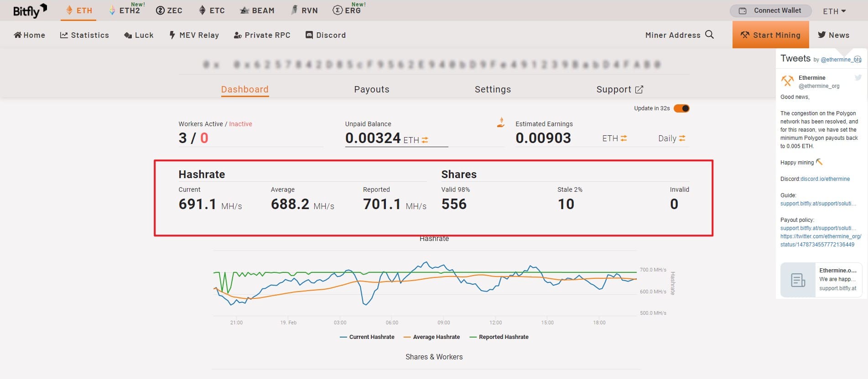
Task: Open the Discord link in navigation
Action: click(326, 35)
